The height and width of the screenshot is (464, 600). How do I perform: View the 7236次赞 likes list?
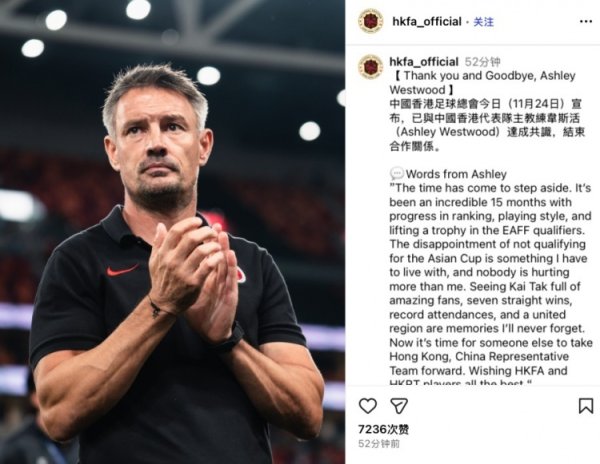coord(383,429)
